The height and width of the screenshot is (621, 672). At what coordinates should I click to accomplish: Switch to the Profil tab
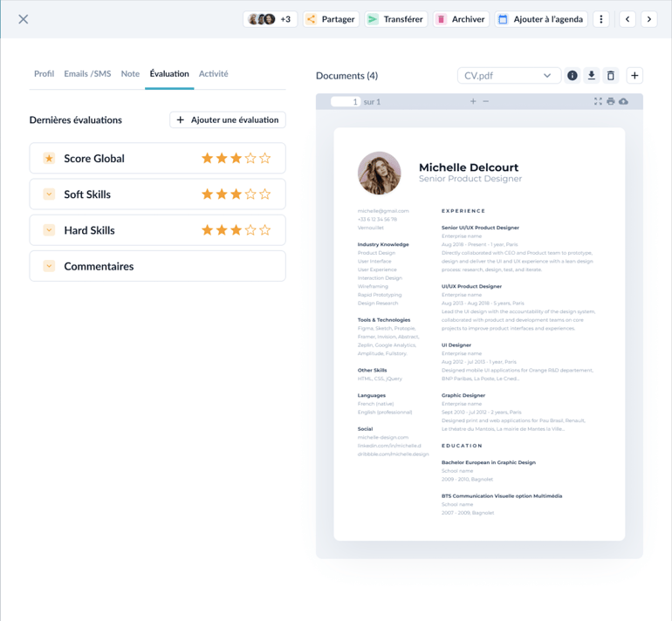coord(44,74)
